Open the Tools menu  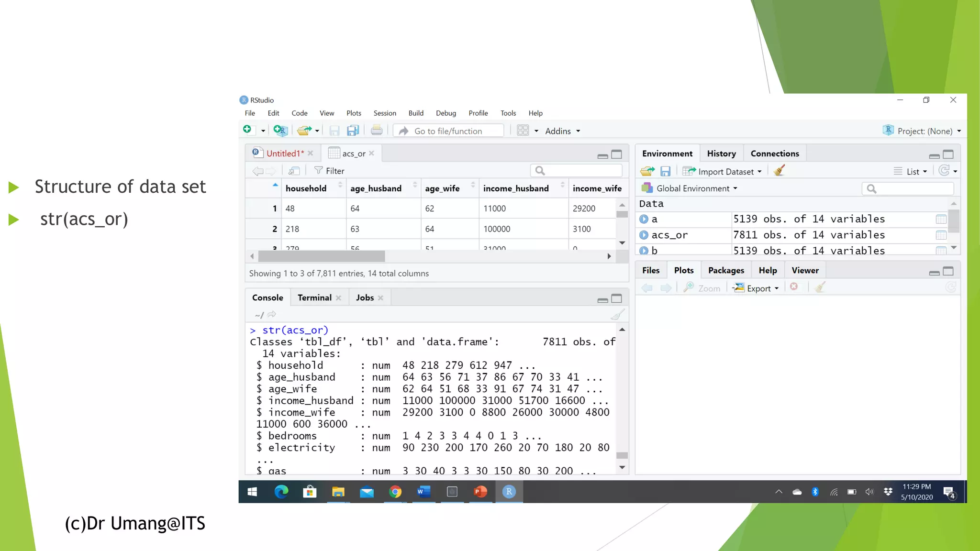(508, 113)
